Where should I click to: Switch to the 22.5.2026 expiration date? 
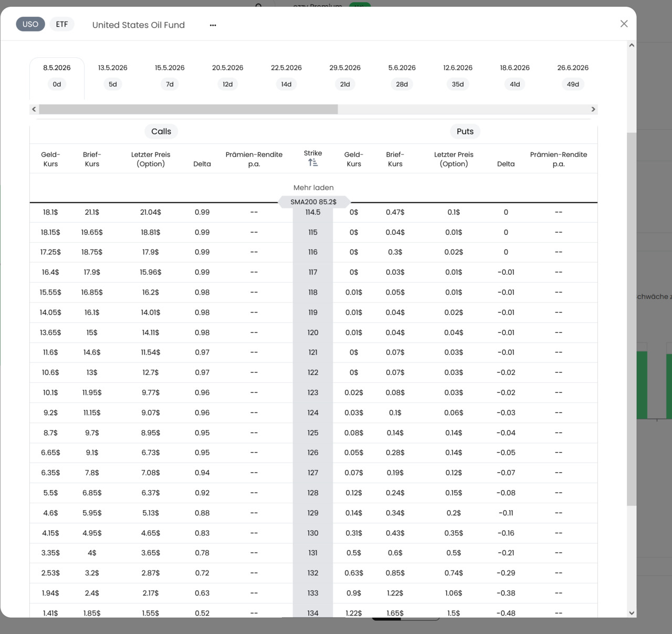(286, 76)
